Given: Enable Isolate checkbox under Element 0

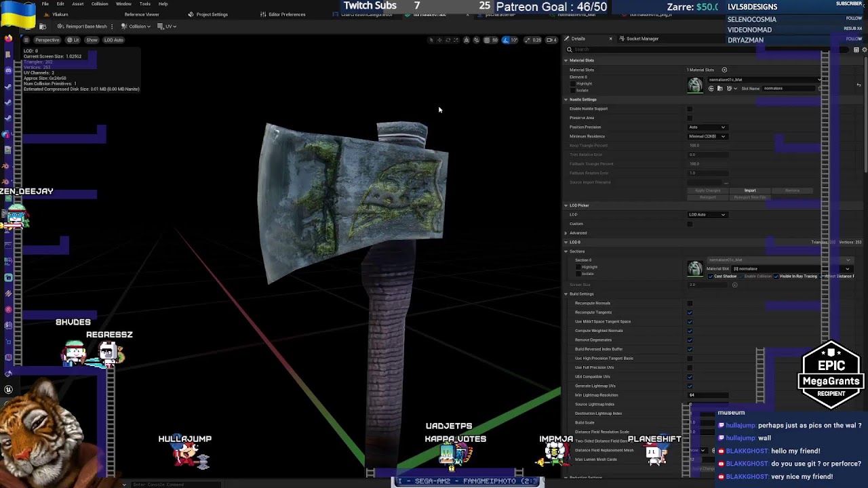Looking at the screenshot, I should (x=573, y=90).
